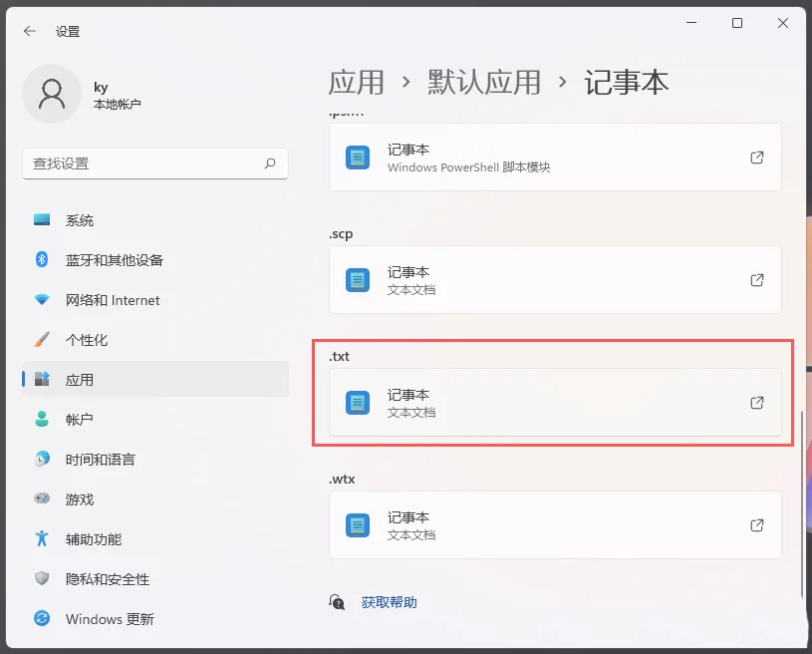Select 应用 in sidebar
The image size is (812, 654).
[x=154, y=380]
